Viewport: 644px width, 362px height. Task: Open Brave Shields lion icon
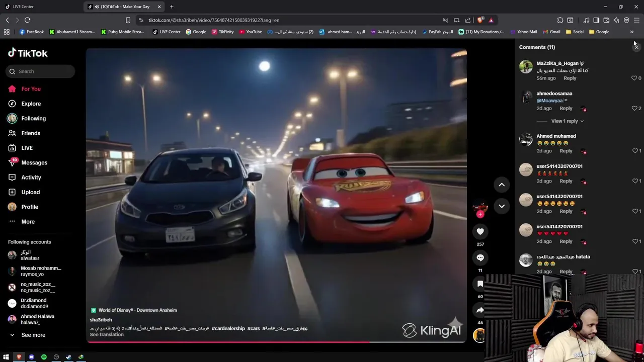(x=480, y=20)
